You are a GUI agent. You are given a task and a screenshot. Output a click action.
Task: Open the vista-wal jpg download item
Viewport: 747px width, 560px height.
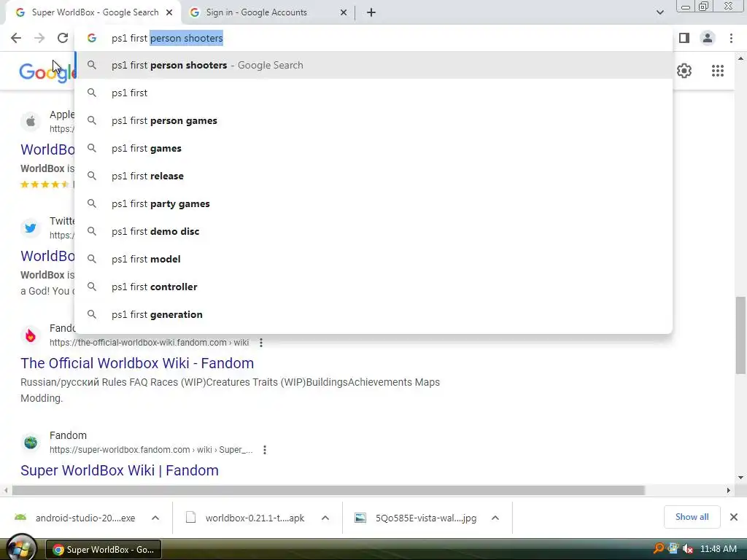point(415,518)
